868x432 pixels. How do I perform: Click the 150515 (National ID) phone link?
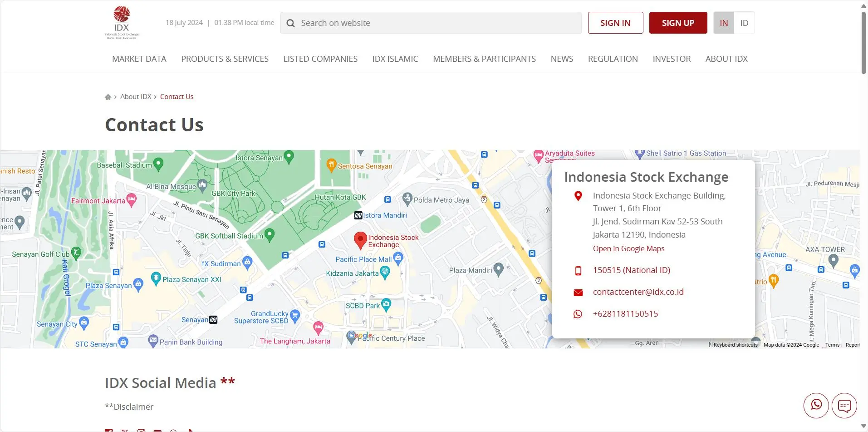coord(631,270)
